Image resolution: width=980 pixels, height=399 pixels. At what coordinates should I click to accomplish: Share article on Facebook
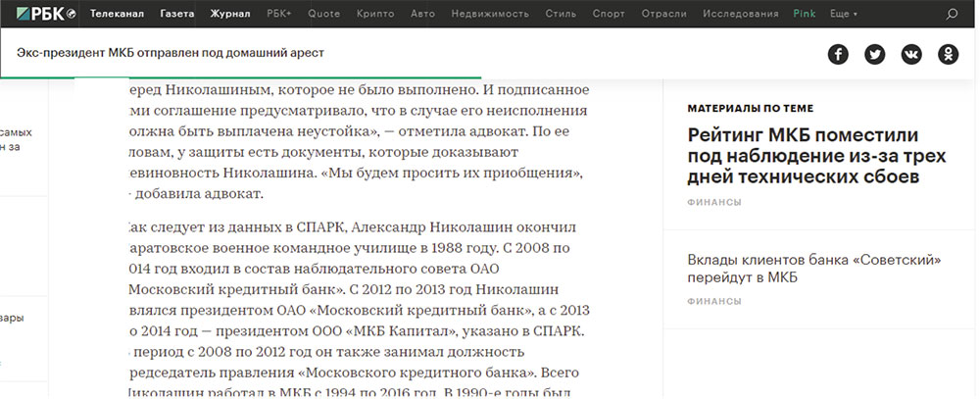click(838, 54)
